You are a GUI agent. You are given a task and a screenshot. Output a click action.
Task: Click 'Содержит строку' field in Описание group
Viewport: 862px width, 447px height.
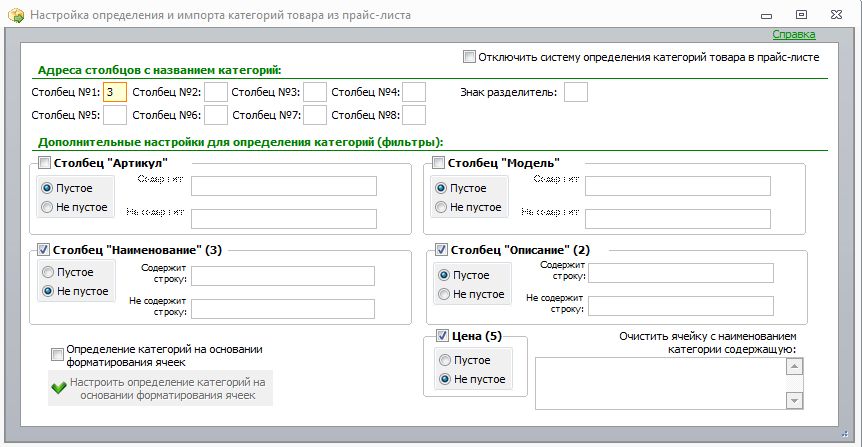click(681, 273)
